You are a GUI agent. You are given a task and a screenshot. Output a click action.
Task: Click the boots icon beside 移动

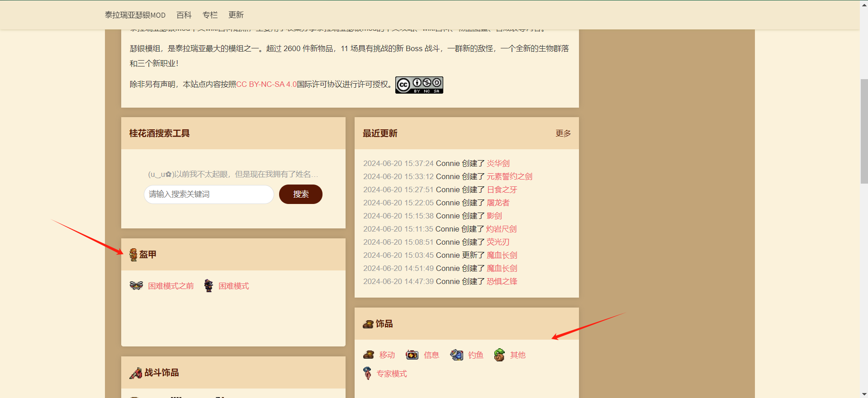[369, 355]
